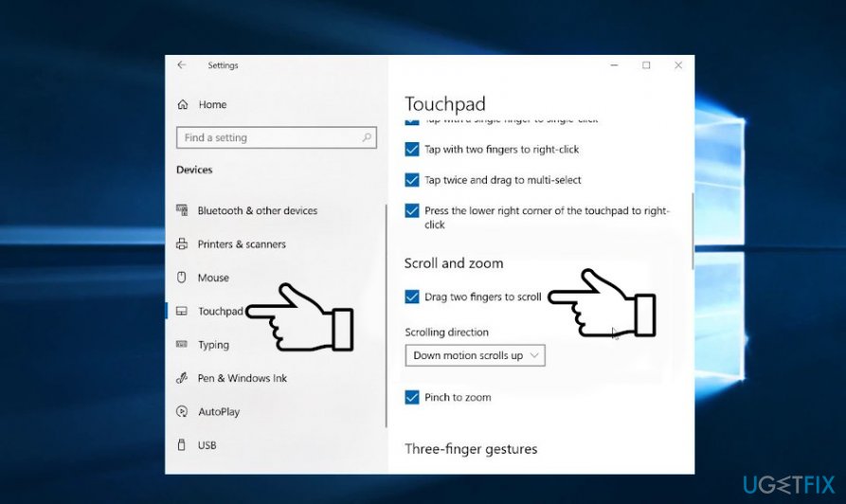This screenshot has width=846, height=504.
Task: Open AutoPlay settings
Action: coord(219,412)
